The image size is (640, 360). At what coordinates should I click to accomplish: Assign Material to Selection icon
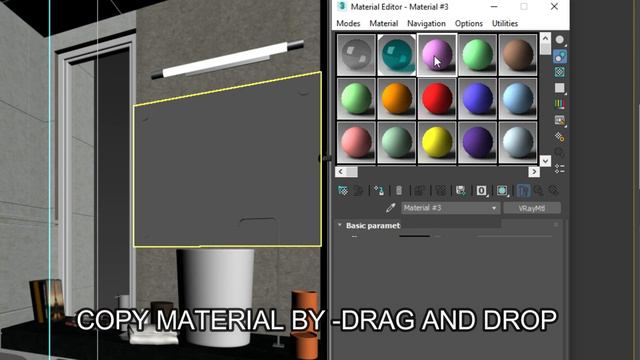(x=379, y=191)
